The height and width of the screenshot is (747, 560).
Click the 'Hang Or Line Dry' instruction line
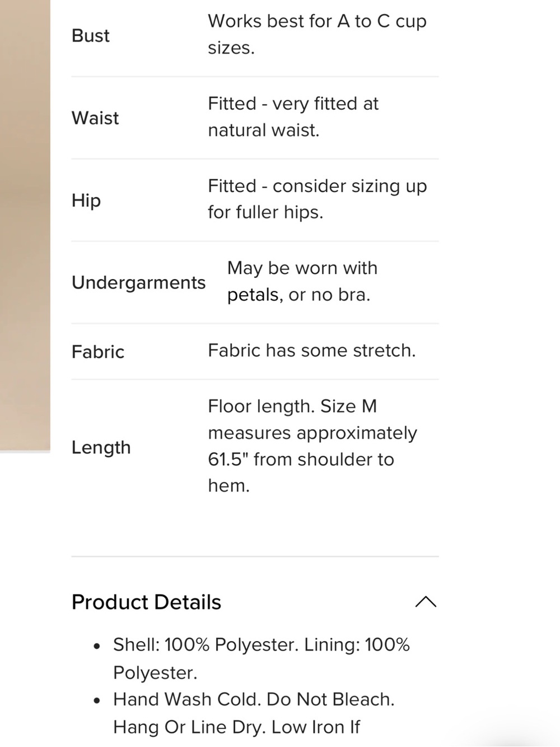[x=236, y=727]
